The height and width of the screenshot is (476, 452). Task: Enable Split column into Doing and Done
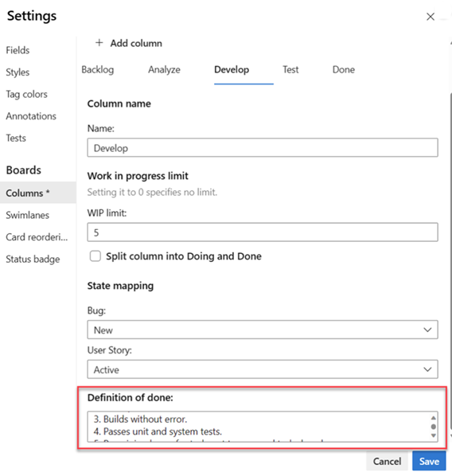click(95, 256)
